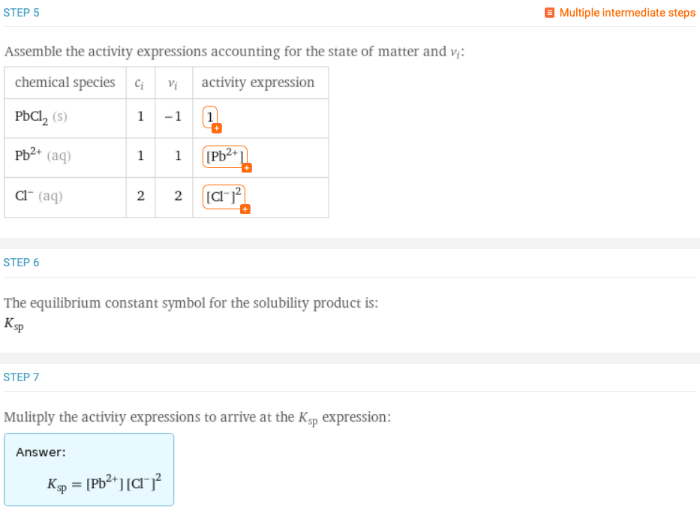
Task: Click the activity expression column header
Action: [x=258, y=82]
